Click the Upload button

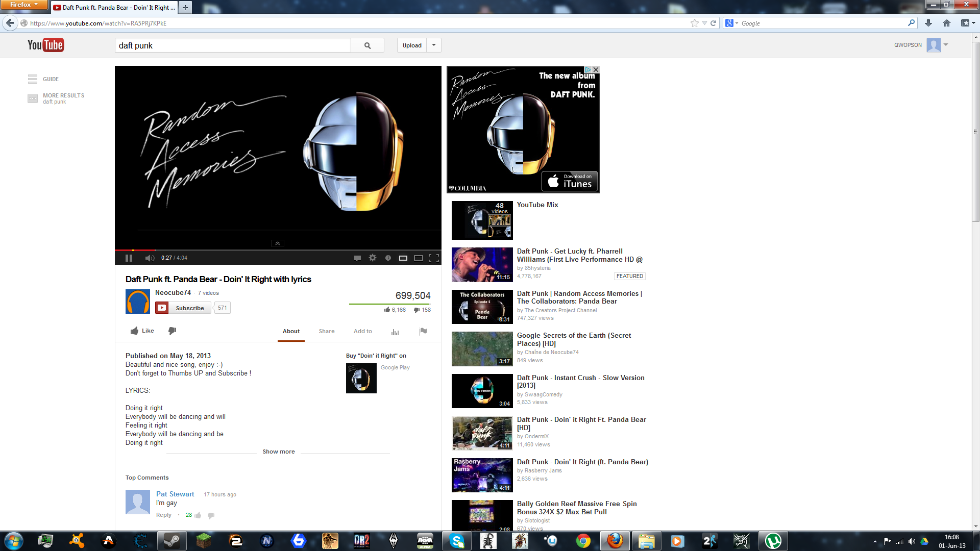click(x=412, y=45)
